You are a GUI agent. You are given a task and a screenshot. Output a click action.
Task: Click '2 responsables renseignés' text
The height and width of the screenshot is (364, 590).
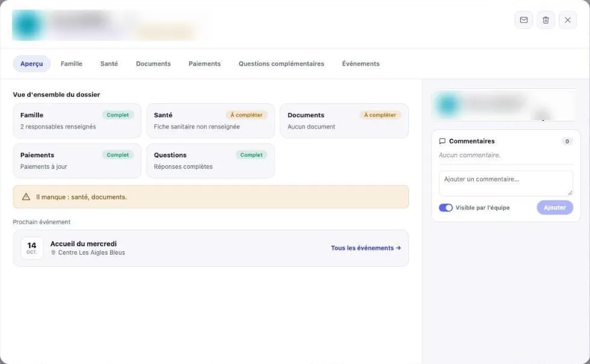(x=58, y=127)
